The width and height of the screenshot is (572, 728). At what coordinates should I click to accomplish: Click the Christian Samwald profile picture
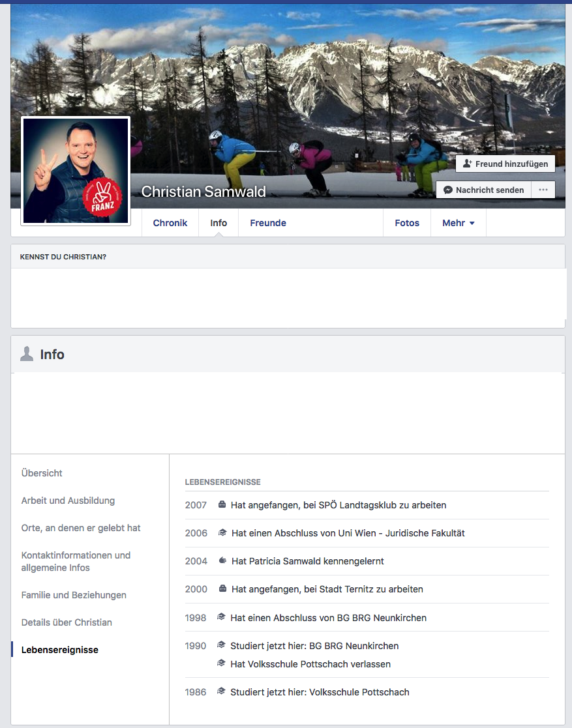pos(76,170)
